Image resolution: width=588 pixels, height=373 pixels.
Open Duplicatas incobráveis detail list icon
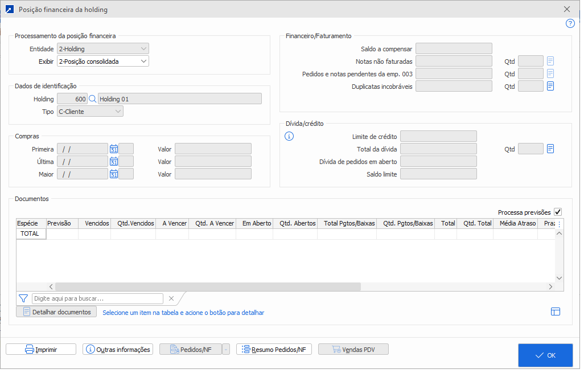click(550, 87)
